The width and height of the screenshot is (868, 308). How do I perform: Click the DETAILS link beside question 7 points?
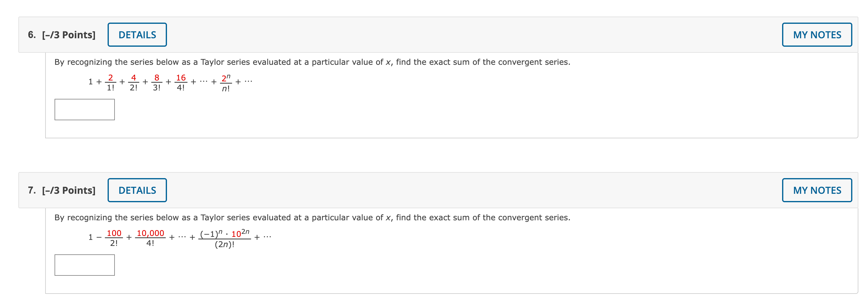pyautogui.click(x=137, y=190)
